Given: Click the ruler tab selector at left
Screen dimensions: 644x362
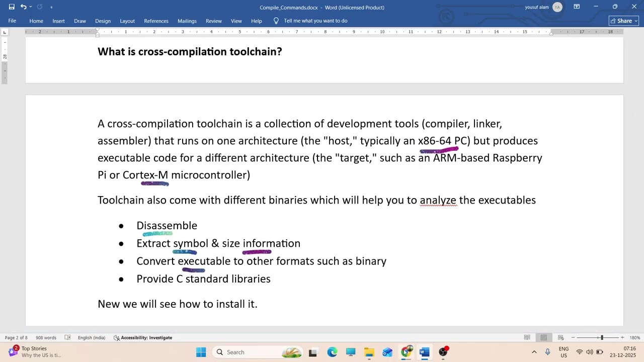Looking at the screenshot, I should pyautogui.click(x=5, y=32).
